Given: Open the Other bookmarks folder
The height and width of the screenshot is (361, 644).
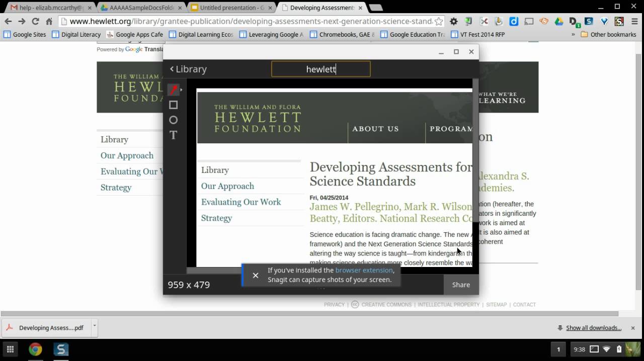Looking at the screenshot, I should click(608, 35).
